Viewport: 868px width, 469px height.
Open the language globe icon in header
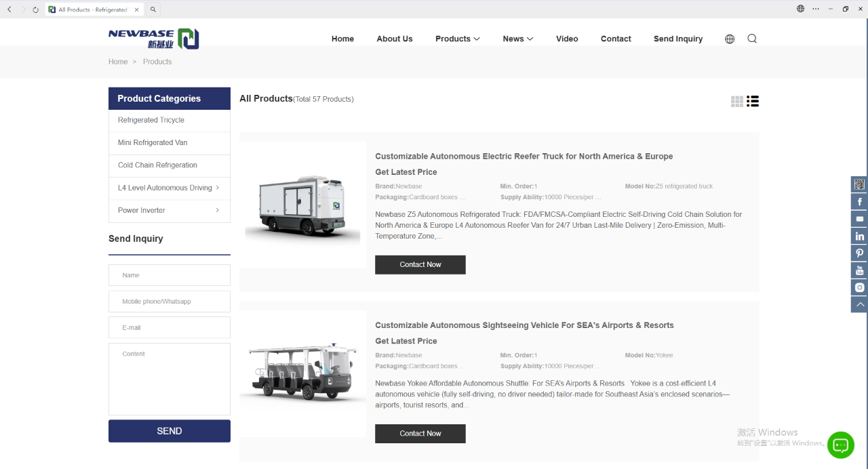click(x=730, y=39)
